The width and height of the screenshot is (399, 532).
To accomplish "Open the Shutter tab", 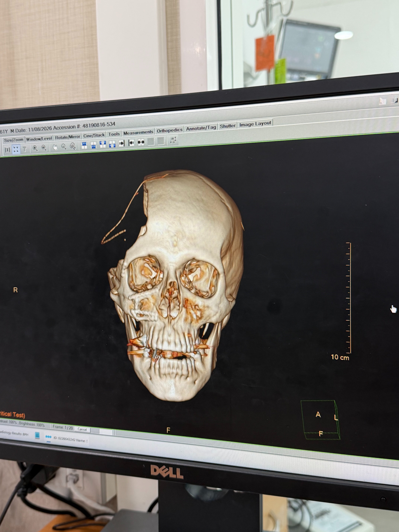I will [x=228, y=126].
